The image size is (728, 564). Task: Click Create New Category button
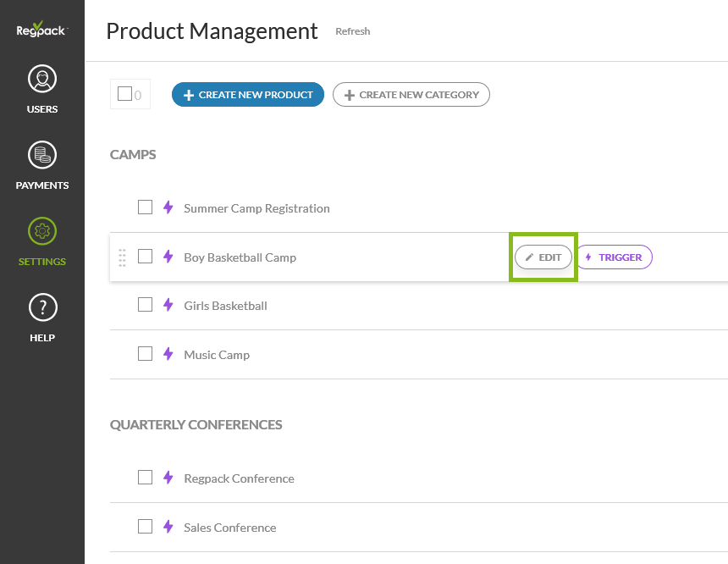[x=411, y=95]
